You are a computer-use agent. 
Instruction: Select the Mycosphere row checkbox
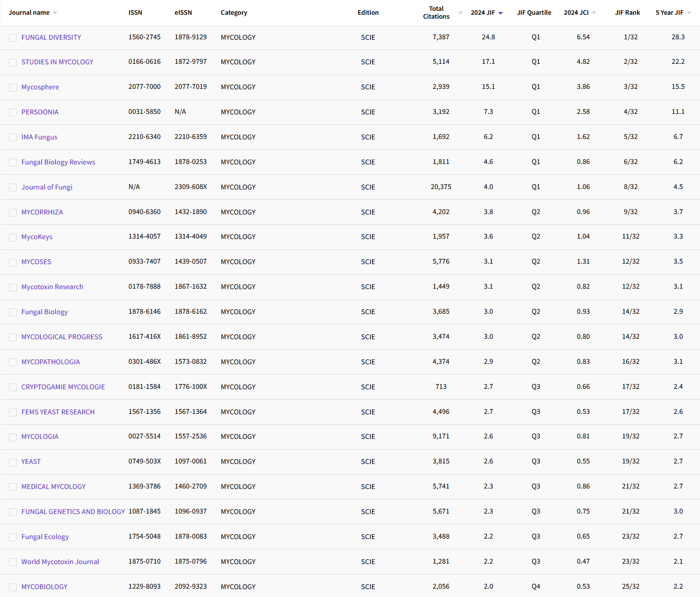13,87
